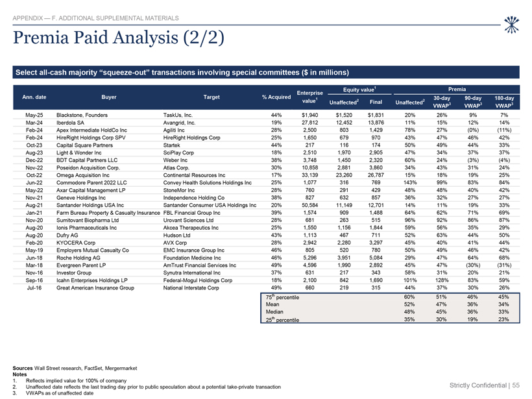The height and width of the screenshot is (399, 532).
Task: Click the 90-day VWAP column header
Action: point(473,102)
